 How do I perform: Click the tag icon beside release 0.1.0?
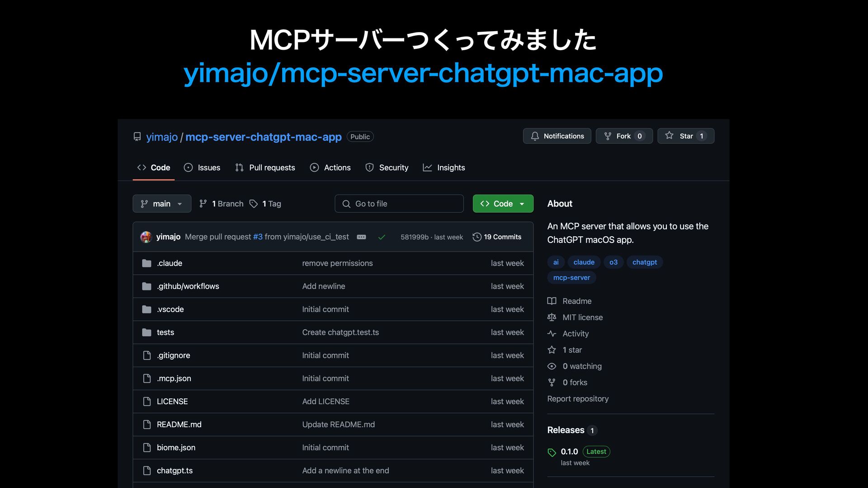(552, 452)
